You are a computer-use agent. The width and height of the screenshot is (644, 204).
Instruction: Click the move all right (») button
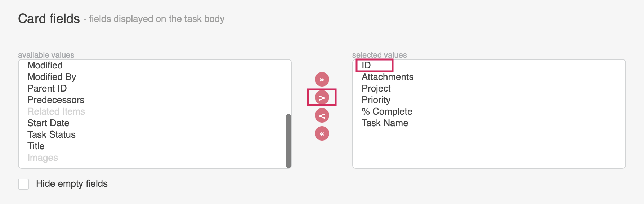pos(322,80)
